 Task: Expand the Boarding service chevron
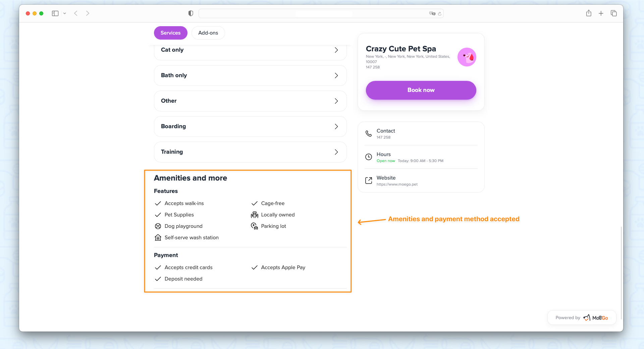(x=336, y=127)
